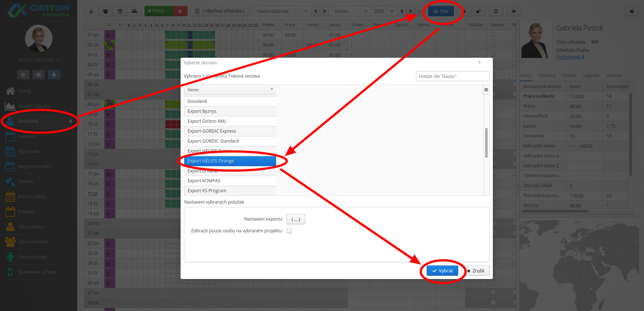Open the Přidat dropdown button
Image resolution: width=644 pixels, height=311 pixels.
tap(159, 11)
